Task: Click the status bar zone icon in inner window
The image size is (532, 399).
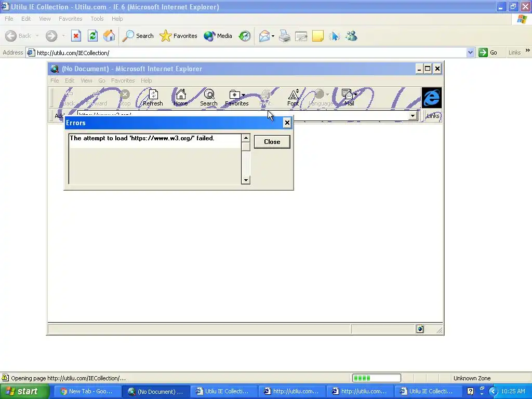Action: (420, 329)
